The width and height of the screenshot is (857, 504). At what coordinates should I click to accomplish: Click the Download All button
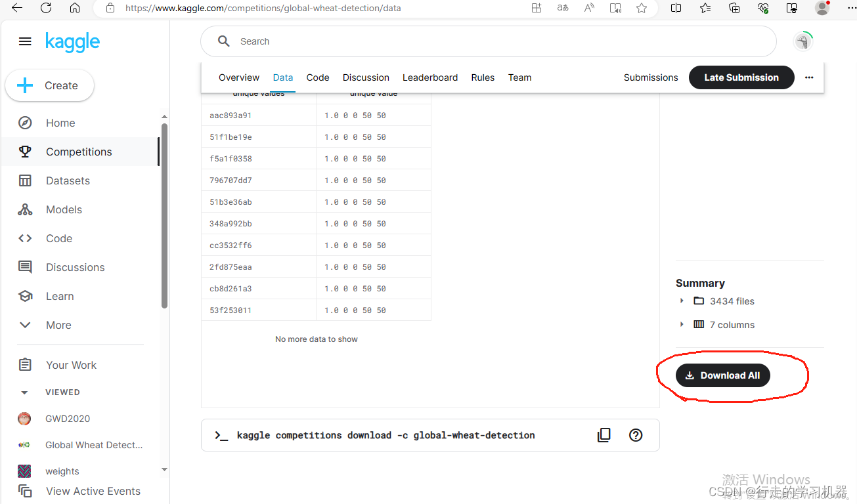click(722, 375)
